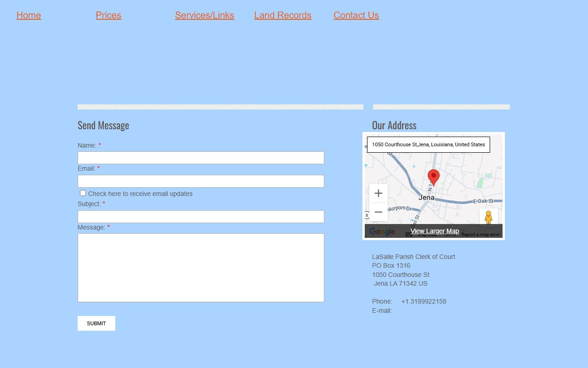Click the Send Message heading
Image resolution: width=588 pixels, height=368 pixels.
tap(103, 125)
